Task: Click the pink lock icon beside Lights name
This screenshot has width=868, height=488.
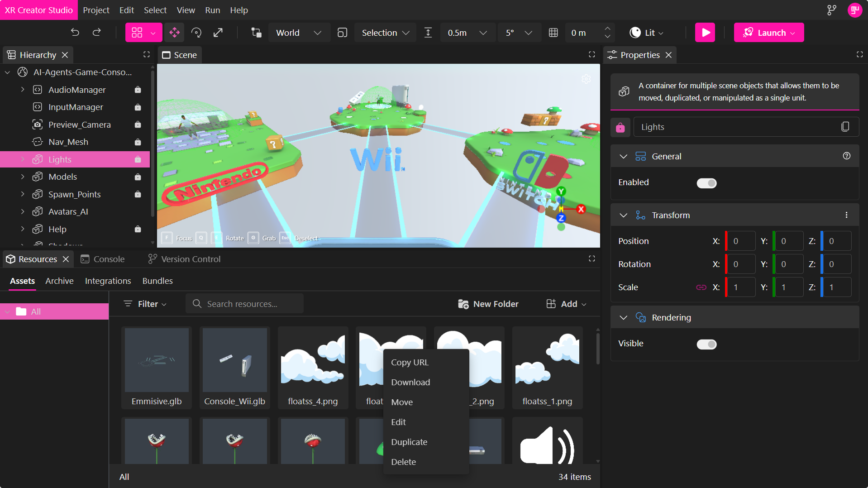Action: point(620,127)
